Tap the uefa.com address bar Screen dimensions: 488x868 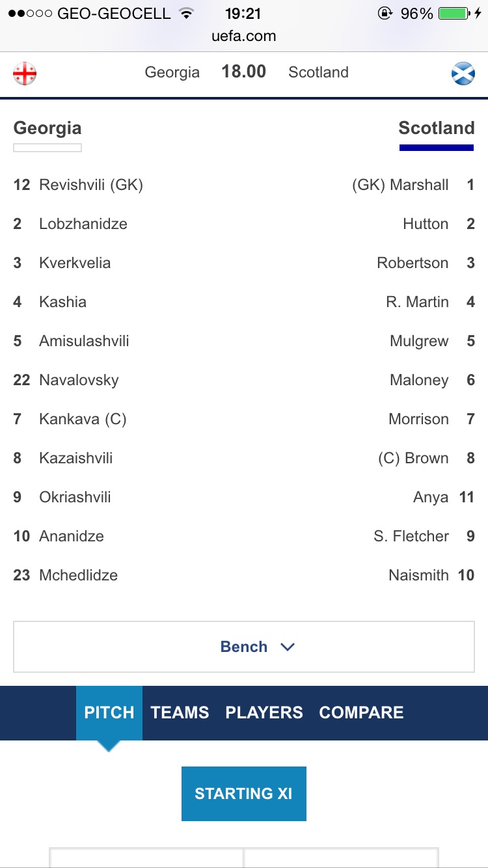coord(244,36)
